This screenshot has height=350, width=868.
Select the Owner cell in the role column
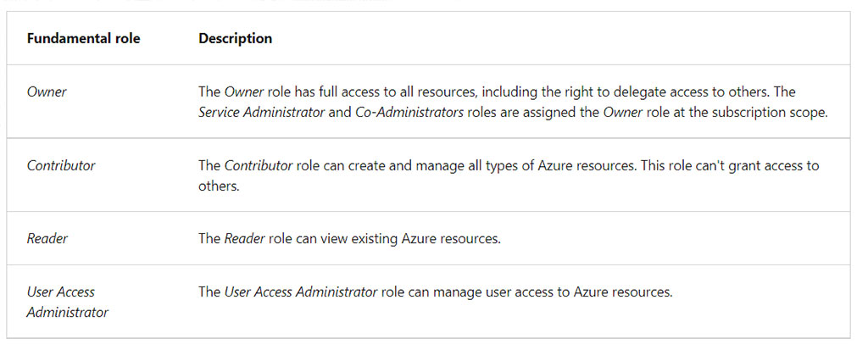coord(47,92)
